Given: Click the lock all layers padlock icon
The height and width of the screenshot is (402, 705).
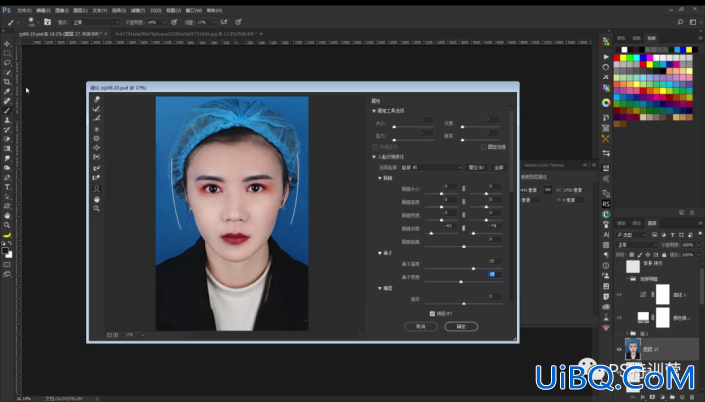Looking at the screenshot, I should point(664,255).
